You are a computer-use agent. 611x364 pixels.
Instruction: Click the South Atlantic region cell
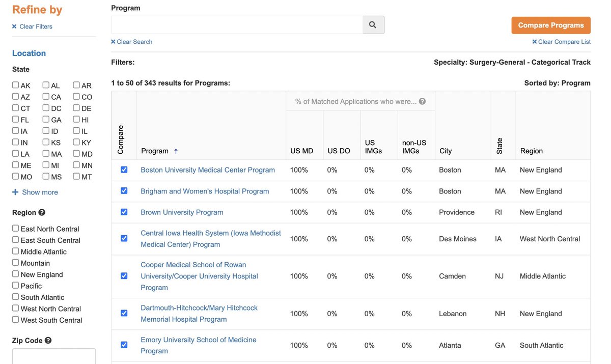coord(542,345)
